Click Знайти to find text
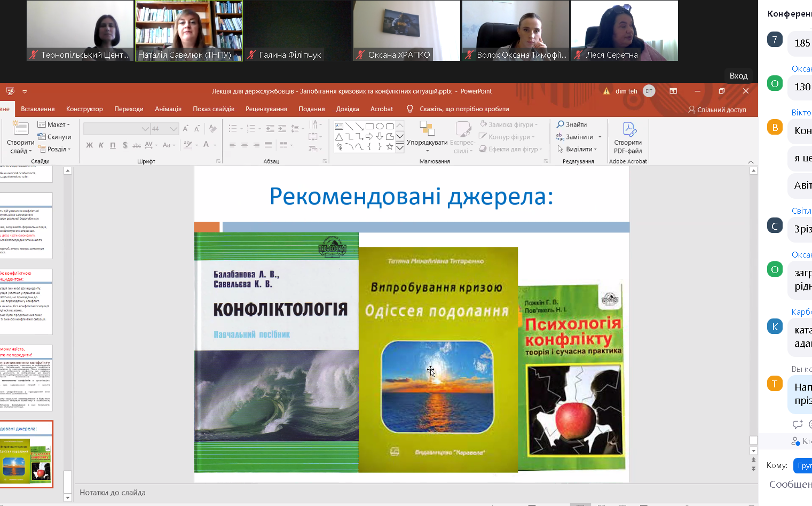The height and width of the screenshot is (506, 812). click(572, 124)
